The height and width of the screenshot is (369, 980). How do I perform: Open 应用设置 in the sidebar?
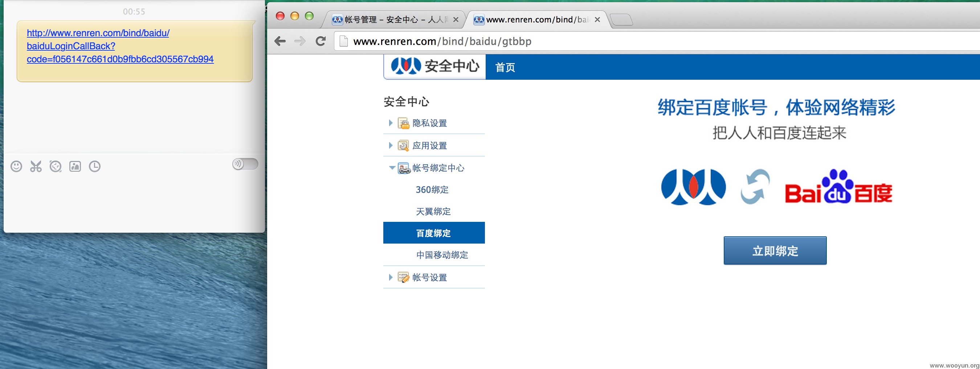(x=429, y=146)
